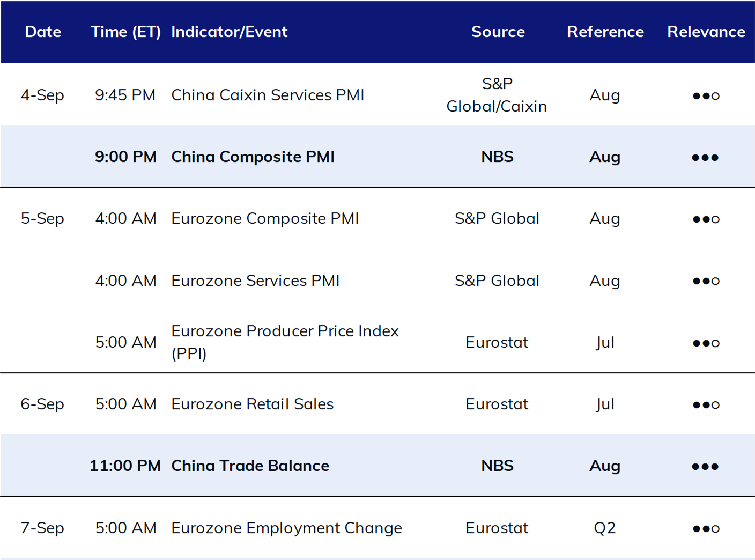Click the Relevance column header
Image resolution: width=755 pixels, height=560 pixels.
pos(706,32)
